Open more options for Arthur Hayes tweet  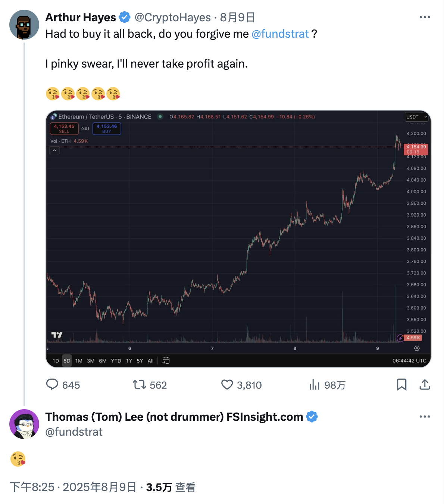pyautogui.click(x=425, y=17)
